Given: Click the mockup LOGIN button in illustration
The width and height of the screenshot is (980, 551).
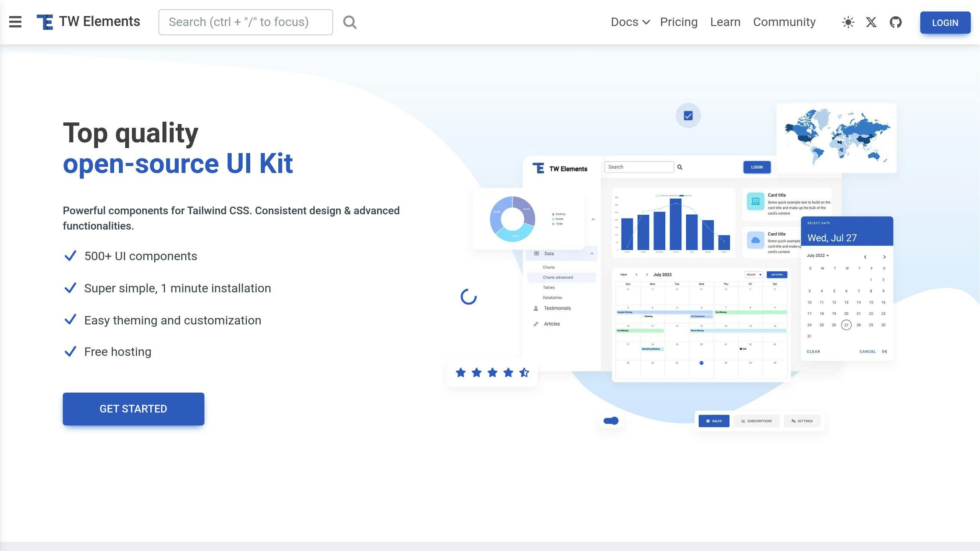Looking at the screenshot, I should [x=757, y=167].
